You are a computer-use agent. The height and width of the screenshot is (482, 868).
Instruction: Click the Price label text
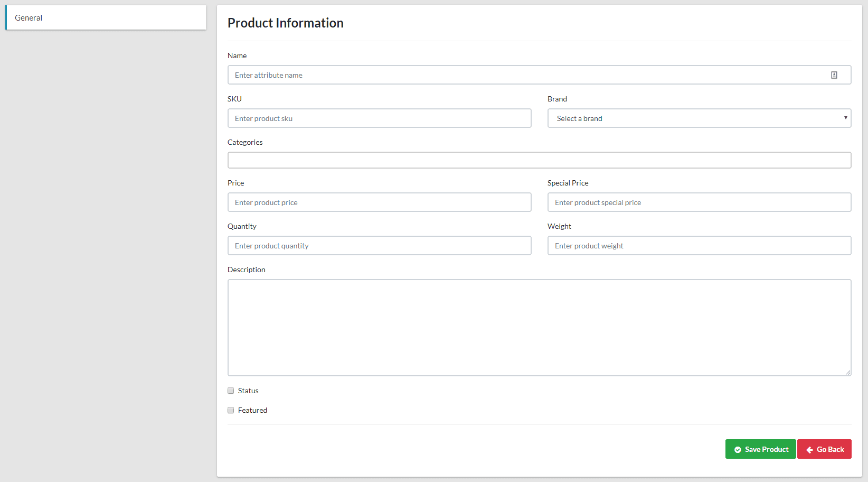[x=235, y=183]
